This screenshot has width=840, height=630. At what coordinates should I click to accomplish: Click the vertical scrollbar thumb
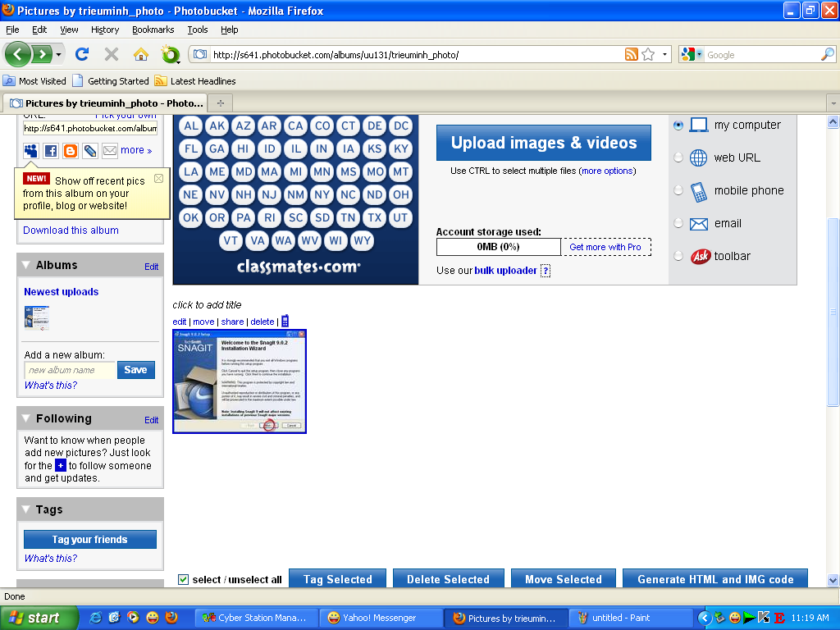[833, 313]
